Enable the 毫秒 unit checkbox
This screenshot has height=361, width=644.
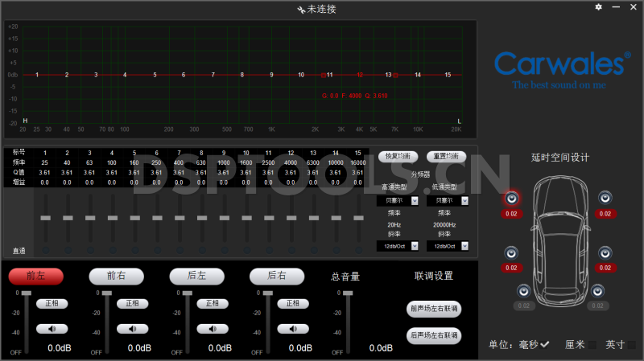click(x=545, y=345)
